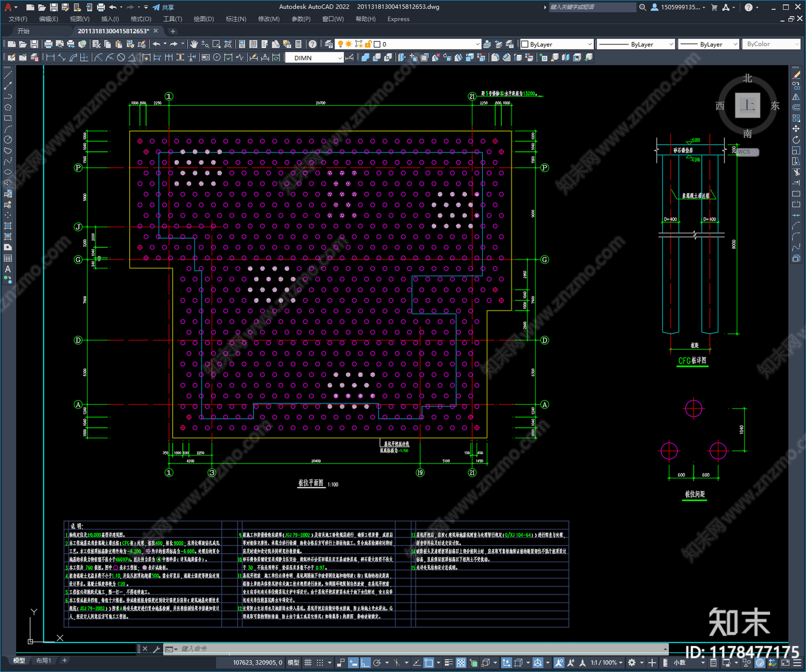Click the Help question mark in standard toolbar
Viewport: 806px width, 672px height.
tap(312, 44)
